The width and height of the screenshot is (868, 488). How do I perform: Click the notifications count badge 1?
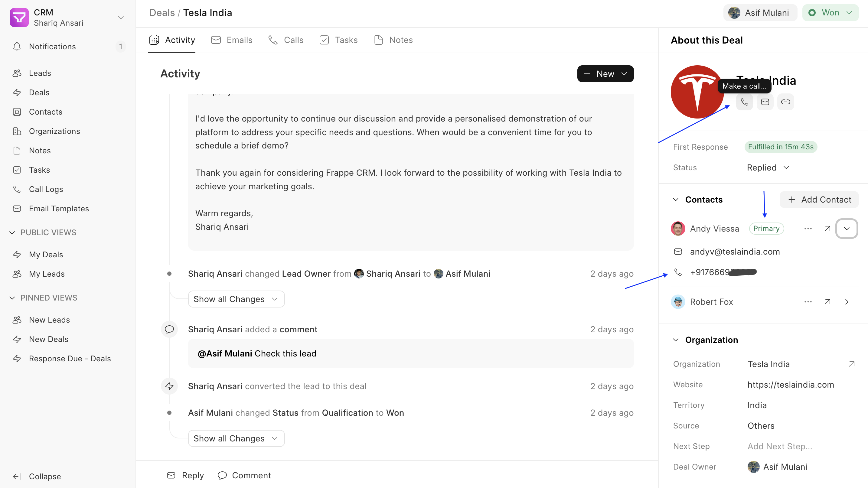click(120, 47)
